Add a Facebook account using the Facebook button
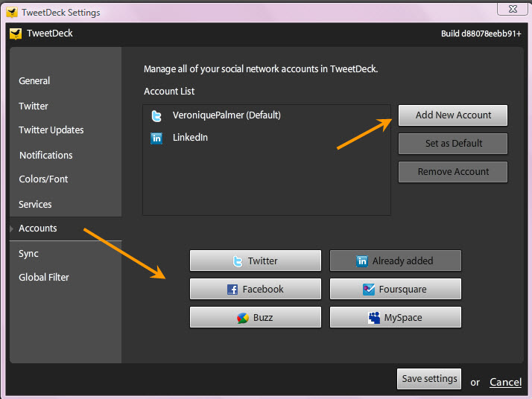Image resolution: width=532 pixels, height=399 pixels. coord(256,289)
